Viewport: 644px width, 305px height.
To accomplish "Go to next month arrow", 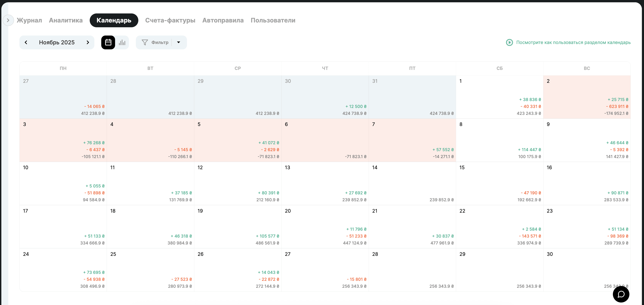I will pyautogui.click(x=88, y=42).
